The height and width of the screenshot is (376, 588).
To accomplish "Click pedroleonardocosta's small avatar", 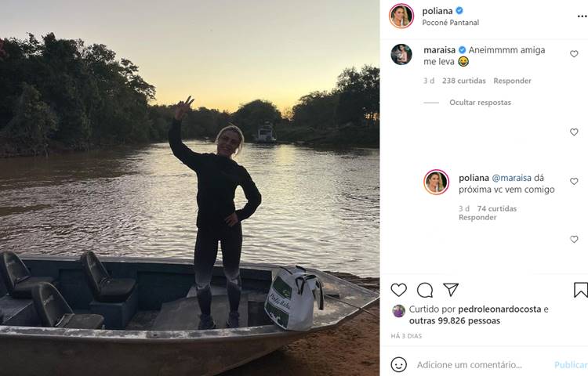I will coord(399,311).
